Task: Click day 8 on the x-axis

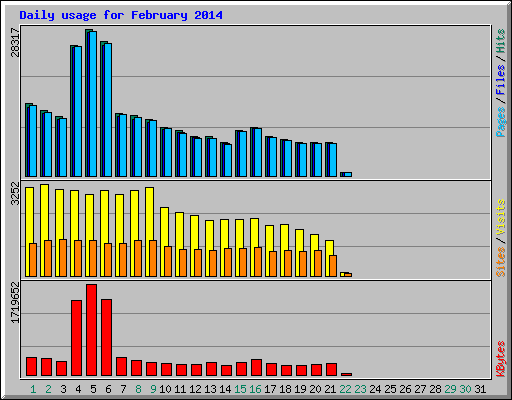Action: click(138, 389)
